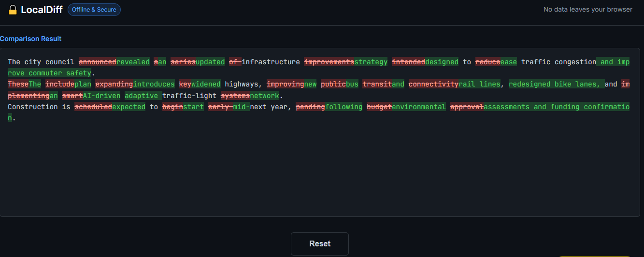Image resolution: width=644 pixels, height=257 pixels.
Task: Click the deleted word 'connectivity'
Action: 434,84
